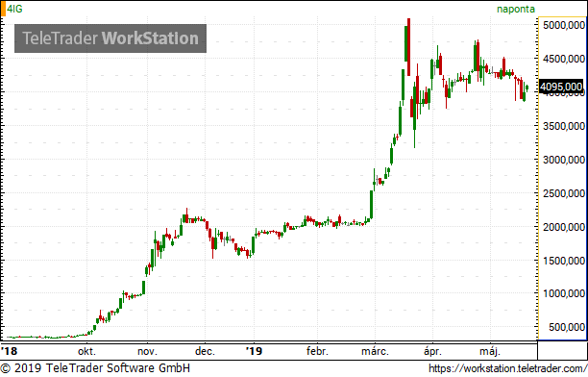Screen dimensions: 588x377
Task: Click the © 2019 TeleTrader Software GmbH text
Action: pos(96,368)
